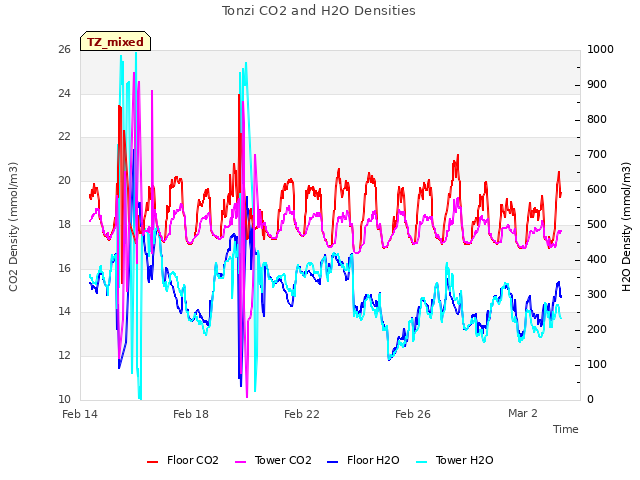Click the right axis value 800

[597, 120]
